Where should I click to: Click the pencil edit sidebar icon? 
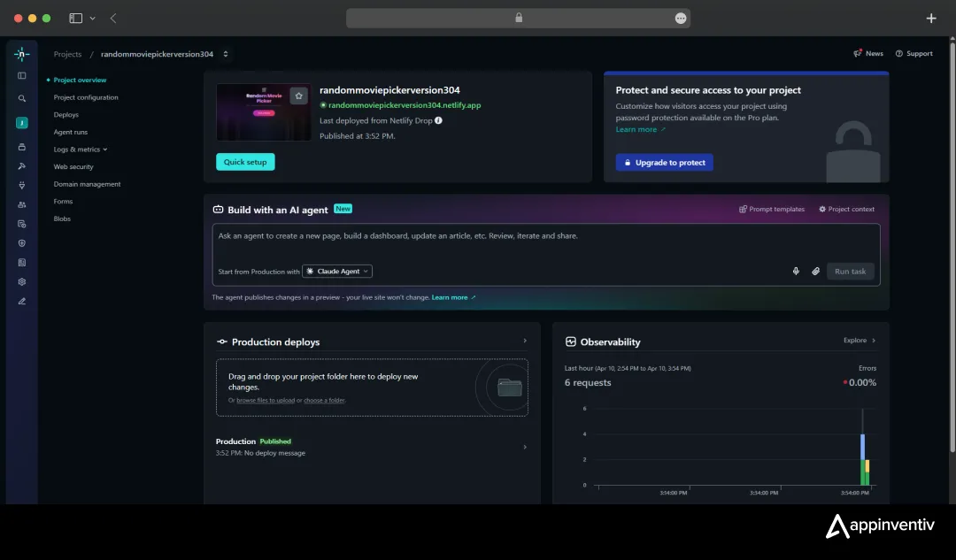click(22, 302)
